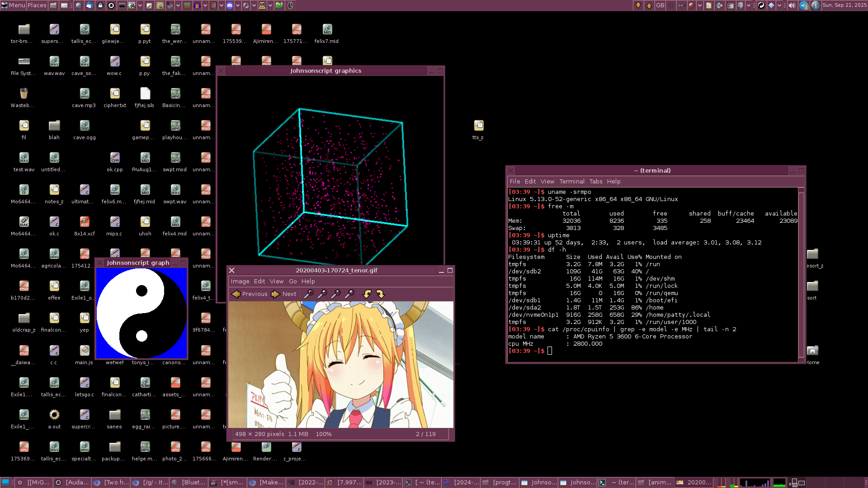Switch to the [Auda... taskbar window
The image size is (868, 488).
point(72,483)
